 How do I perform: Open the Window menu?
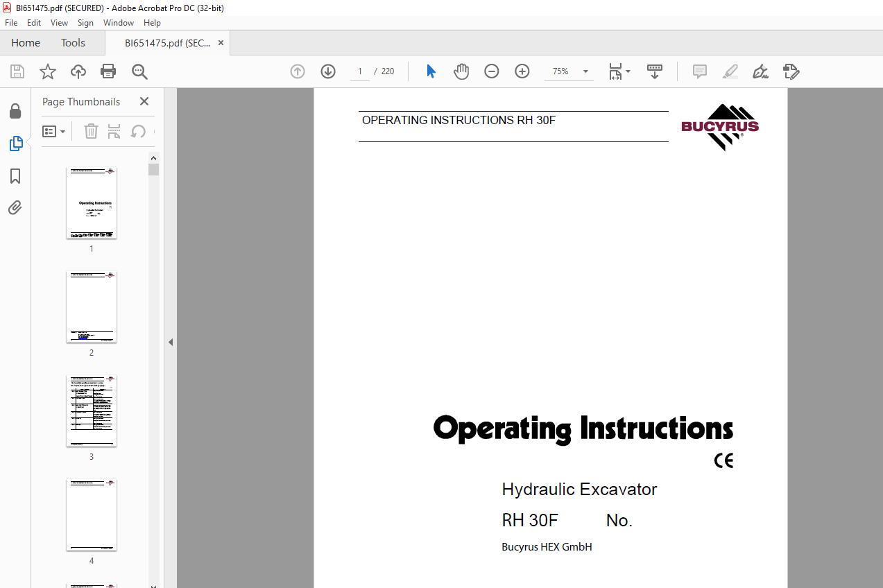click(x=119, y=23)
